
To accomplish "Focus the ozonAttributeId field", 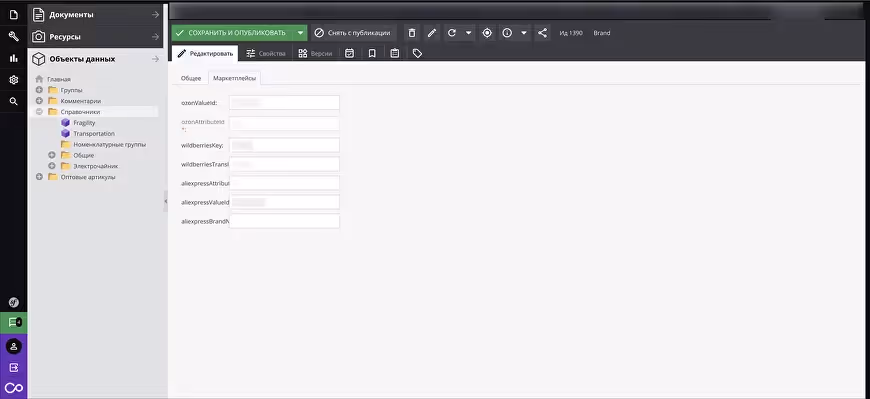I will point(284,124).
